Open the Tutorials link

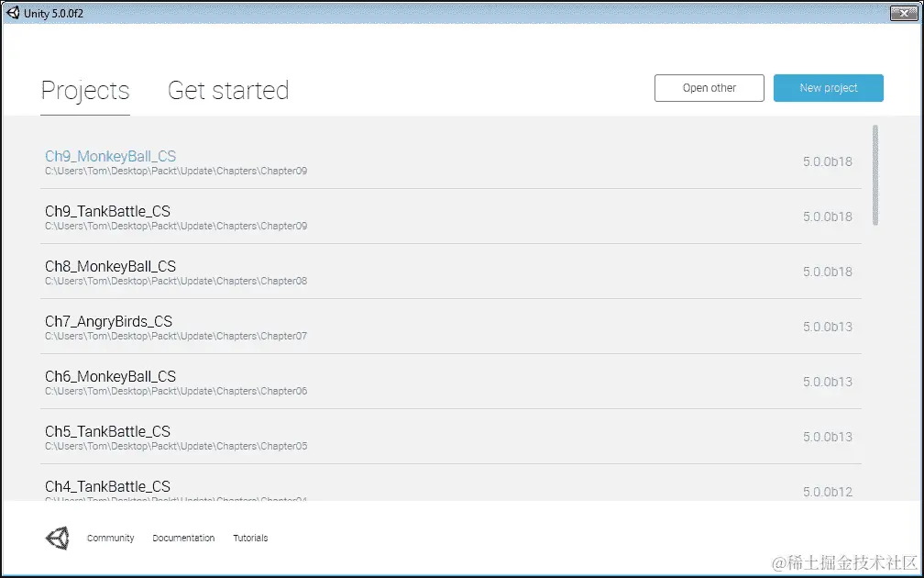point(250,538)
